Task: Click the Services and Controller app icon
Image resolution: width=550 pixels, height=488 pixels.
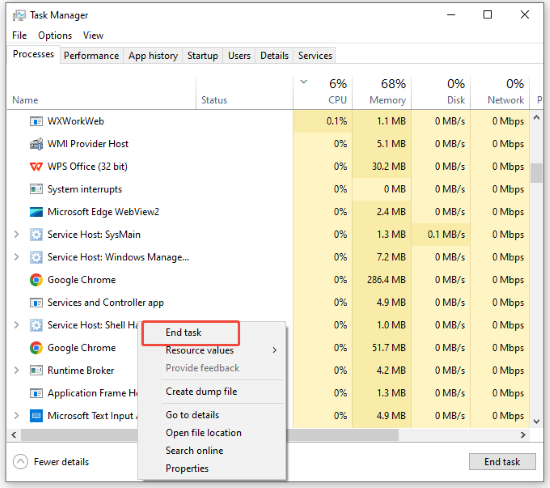Action: pos(36,302)
